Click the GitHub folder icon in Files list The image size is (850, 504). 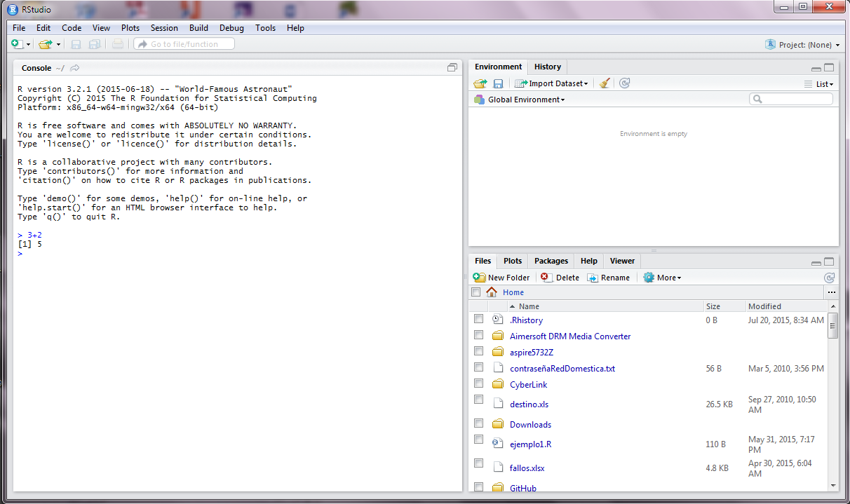(498, 488)
